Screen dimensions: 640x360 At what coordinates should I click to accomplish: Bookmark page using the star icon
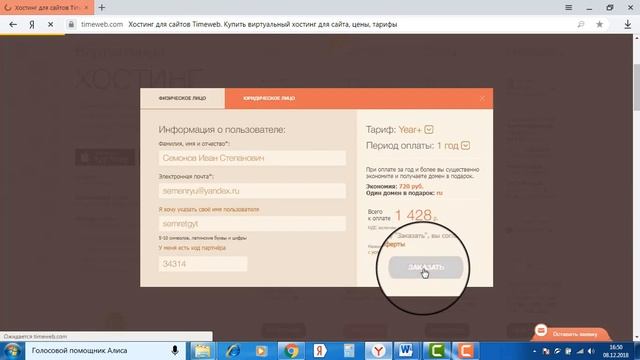coord(599,24)
